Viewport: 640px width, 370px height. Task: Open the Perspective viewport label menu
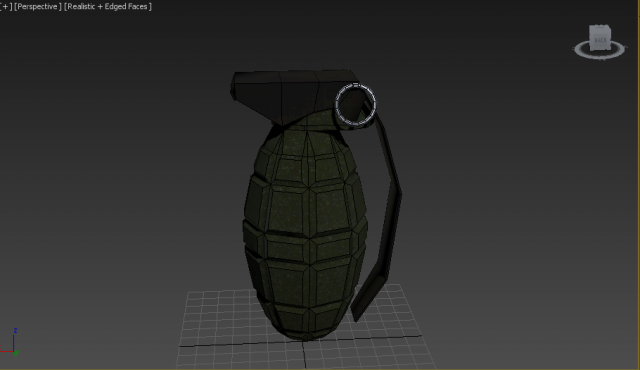(38, 7)
